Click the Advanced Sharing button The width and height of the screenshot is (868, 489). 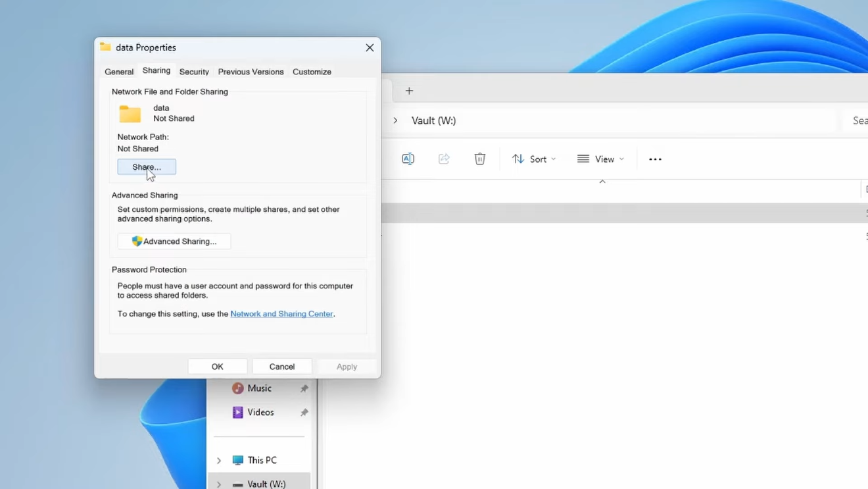click(174, 241)
